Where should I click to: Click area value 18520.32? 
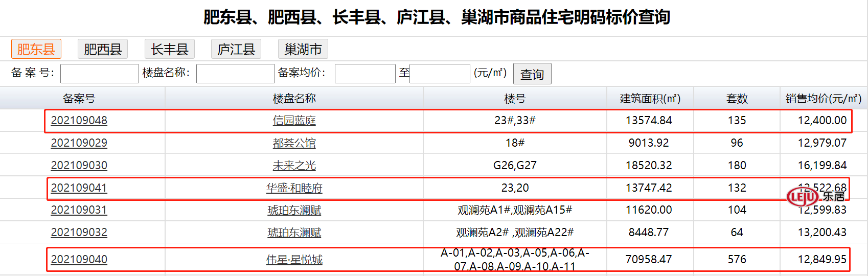tap(649, 166)
